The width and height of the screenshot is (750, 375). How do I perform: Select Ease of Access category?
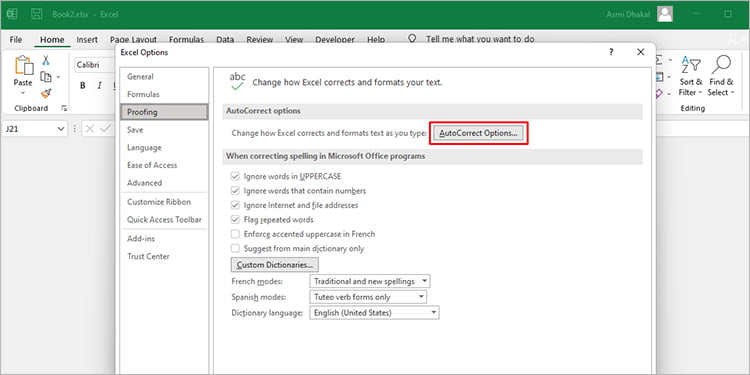[x=164, y=165]
